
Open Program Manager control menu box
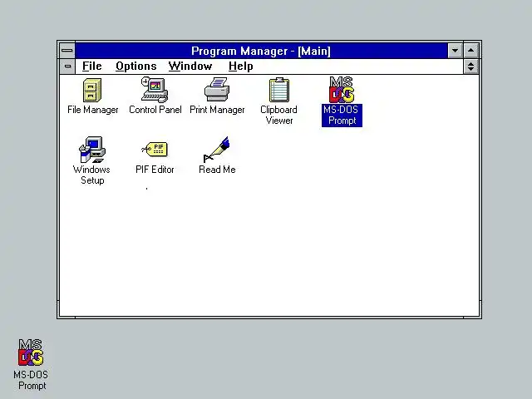(x=67, y=51)
